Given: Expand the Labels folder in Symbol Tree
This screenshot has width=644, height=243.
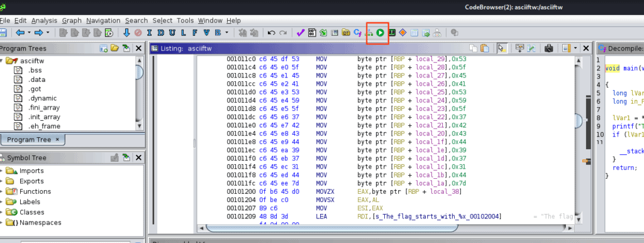Looking at the screenshot, I should 2,202.
